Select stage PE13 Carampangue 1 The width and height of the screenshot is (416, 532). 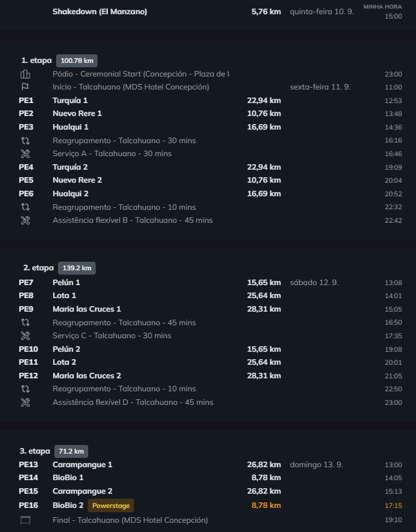click(x=210, y=465)
